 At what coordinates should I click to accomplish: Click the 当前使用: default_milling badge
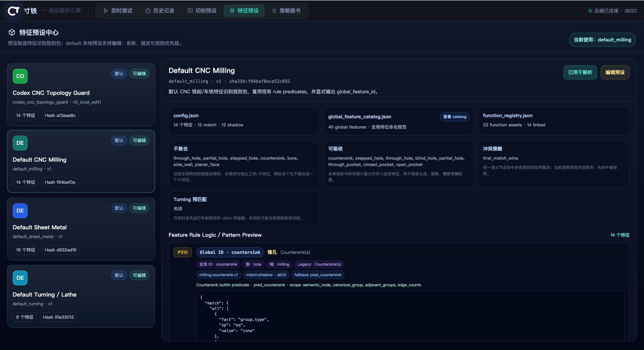click(602, 40)
